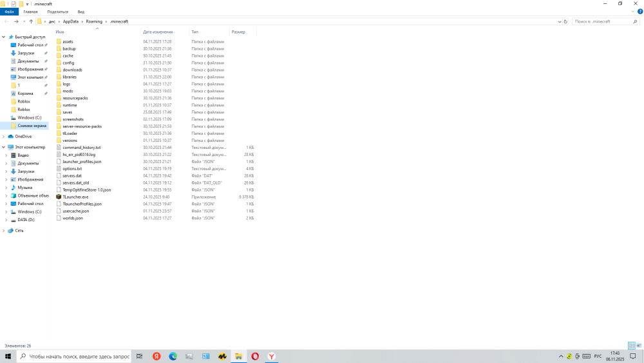The image size is (644, 363).
Task: Open red Yandex icon on taskbar
Action: pyautogui.click(x=156, y=357)
